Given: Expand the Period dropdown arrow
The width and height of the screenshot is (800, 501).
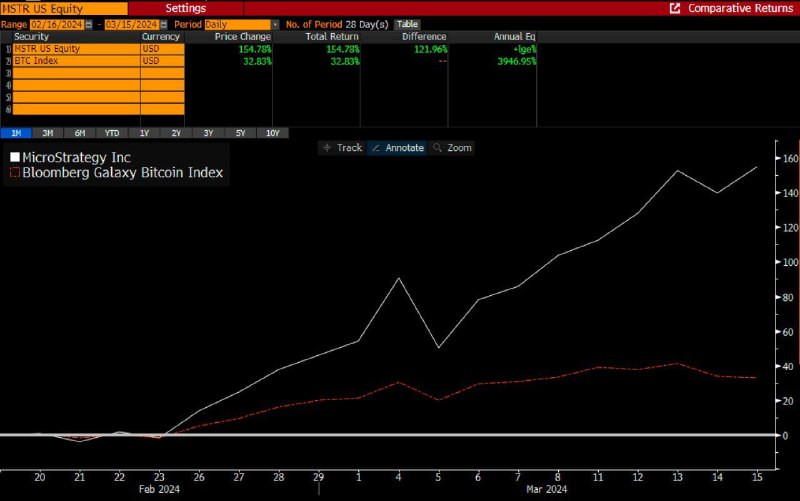Looking at the screenshot, I should coord(275,24).
